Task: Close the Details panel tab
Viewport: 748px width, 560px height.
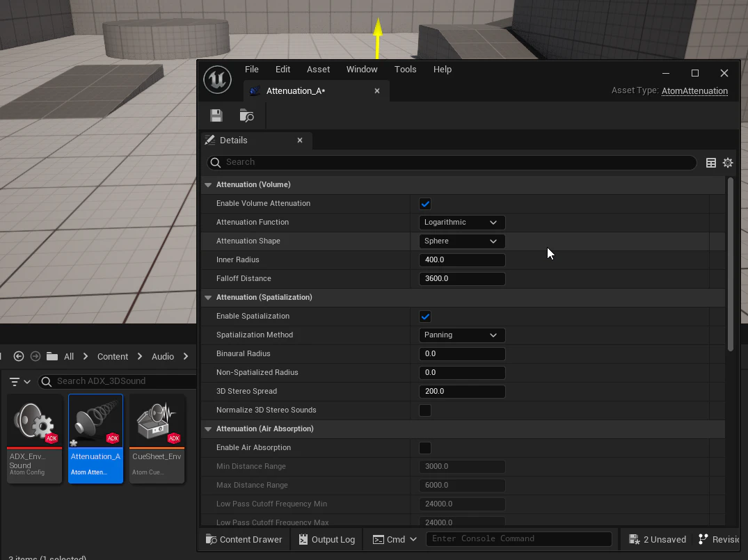Action: (300, 141)
